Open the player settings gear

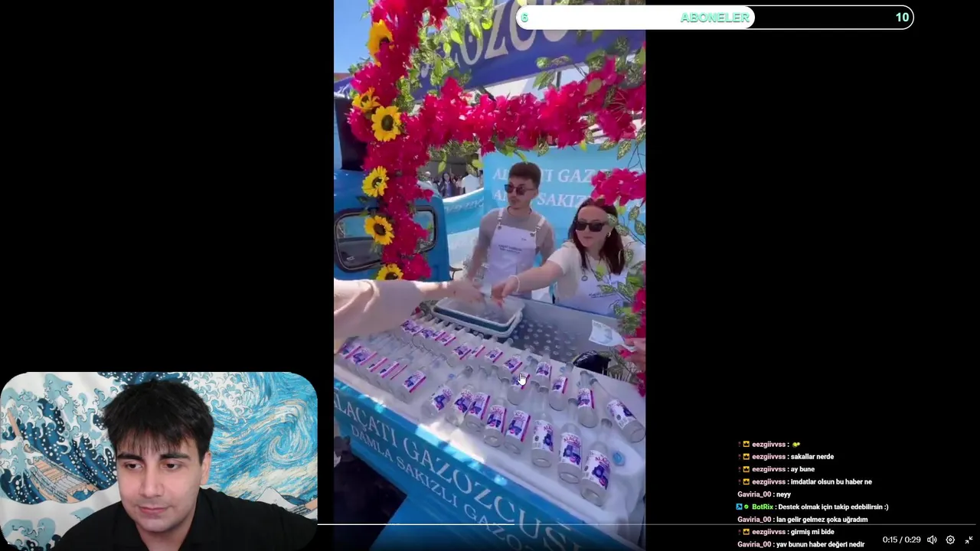(x=950, y=540)
